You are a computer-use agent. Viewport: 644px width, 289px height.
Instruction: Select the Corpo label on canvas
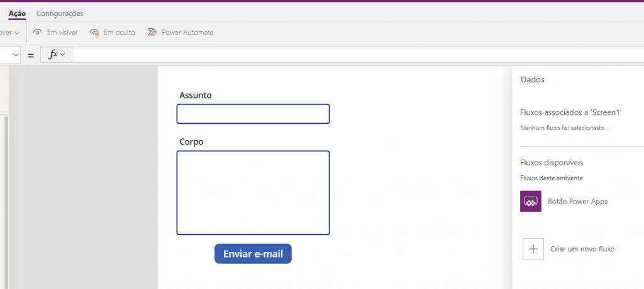coord(191,142)
